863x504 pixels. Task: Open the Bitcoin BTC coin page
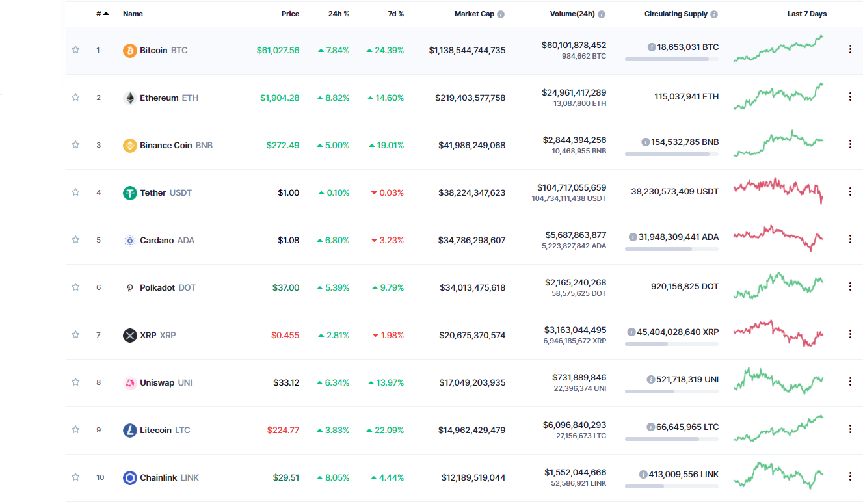coord(164,50)
